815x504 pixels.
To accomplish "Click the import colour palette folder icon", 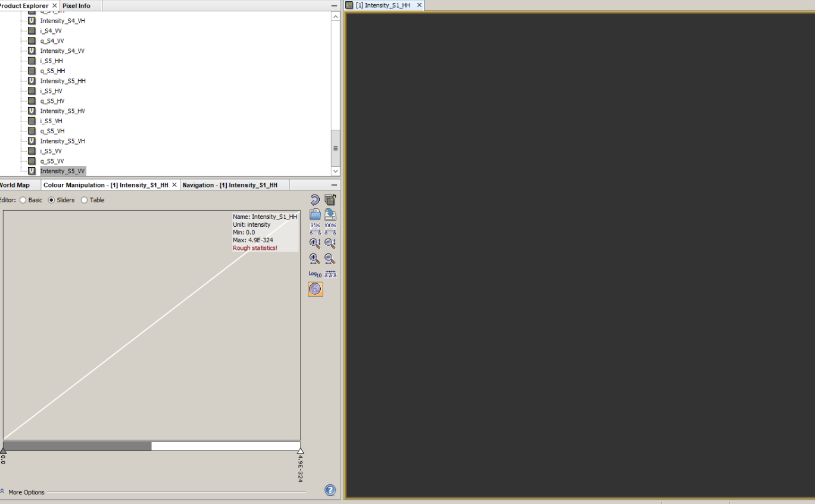I will tap(315, 215).
